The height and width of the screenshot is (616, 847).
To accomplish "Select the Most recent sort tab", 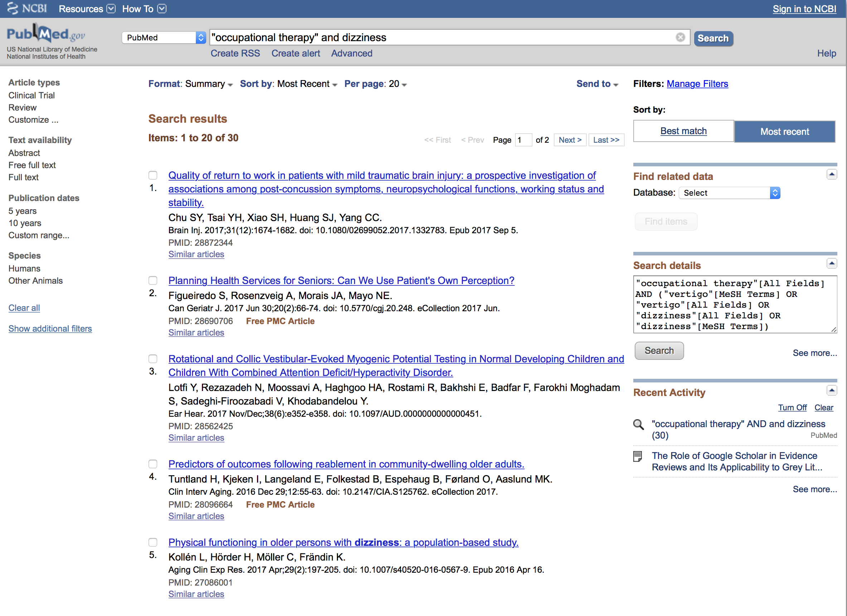I will point(785,132).
